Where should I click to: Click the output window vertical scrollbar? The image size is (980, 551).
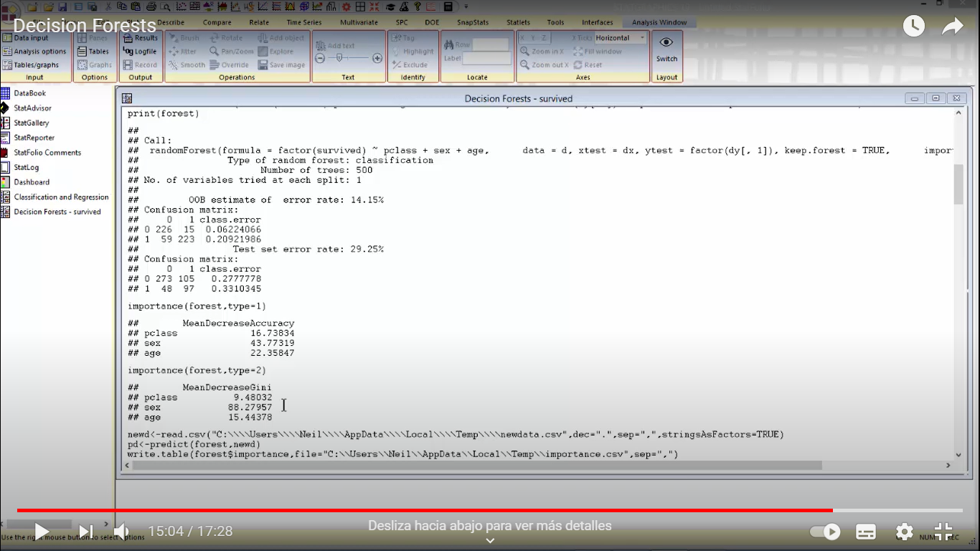pos(958,184)
